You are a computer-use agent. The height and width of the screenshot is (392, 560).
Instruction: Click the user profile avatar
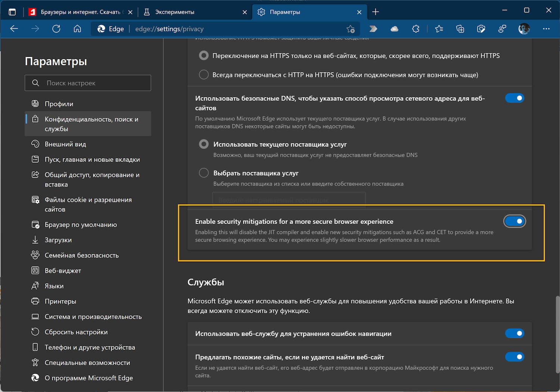(524, 29)
